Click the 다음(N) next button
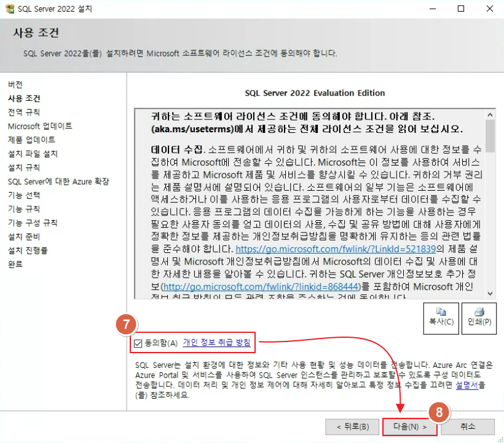This screenshot has width=504, height=443. pos(409,427)
